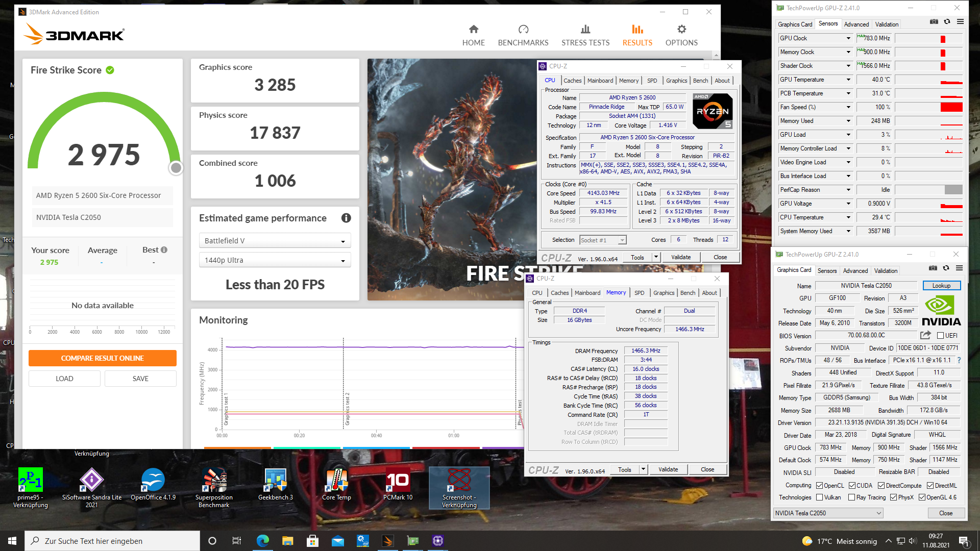This screenshot has height=551, width=980.
Task: Click Close in bottom GPU-Z window
Action: (945, 513)
